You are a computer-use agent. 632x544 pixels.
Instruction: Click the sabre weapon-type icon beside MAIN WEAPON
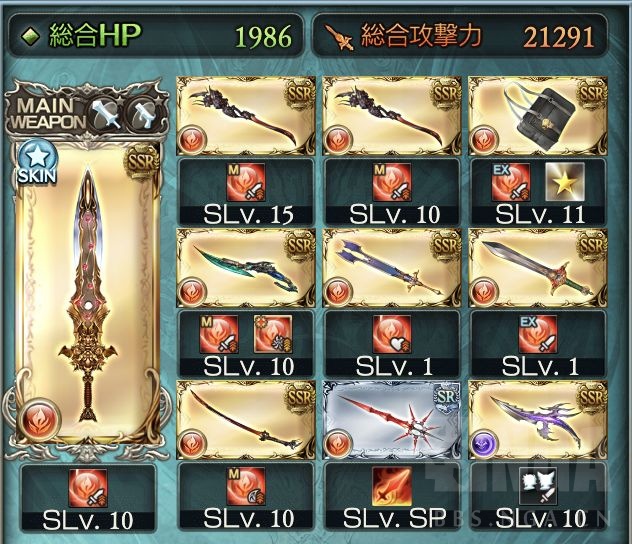tap(106, 112)
